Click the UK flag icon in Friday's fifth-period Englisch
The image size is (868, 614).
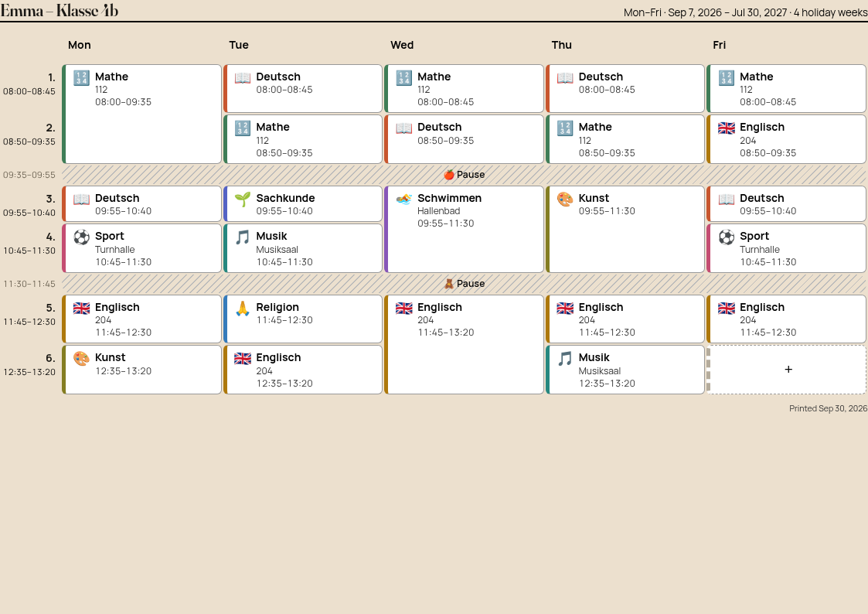click(x=727, y=309)
